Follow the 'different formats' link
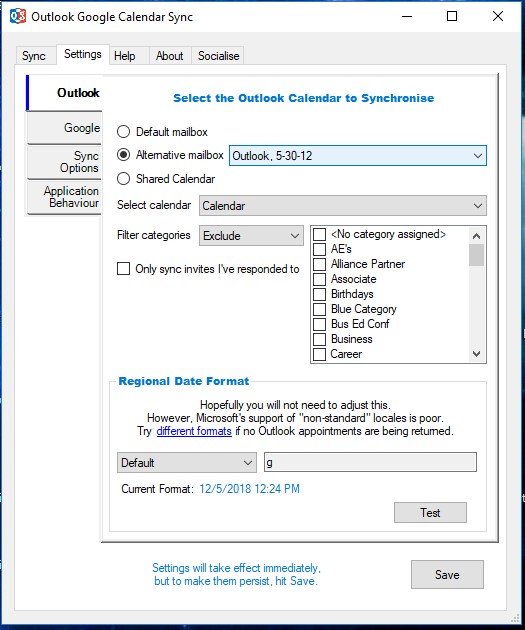 pyautogui.click(x=194, y=431)
